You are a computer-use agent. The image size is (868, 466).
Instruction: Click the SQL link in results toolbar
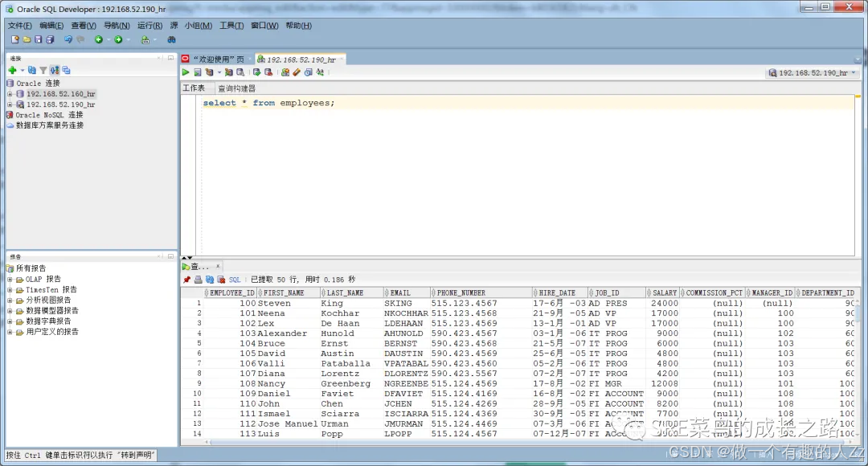coord(235,280)
